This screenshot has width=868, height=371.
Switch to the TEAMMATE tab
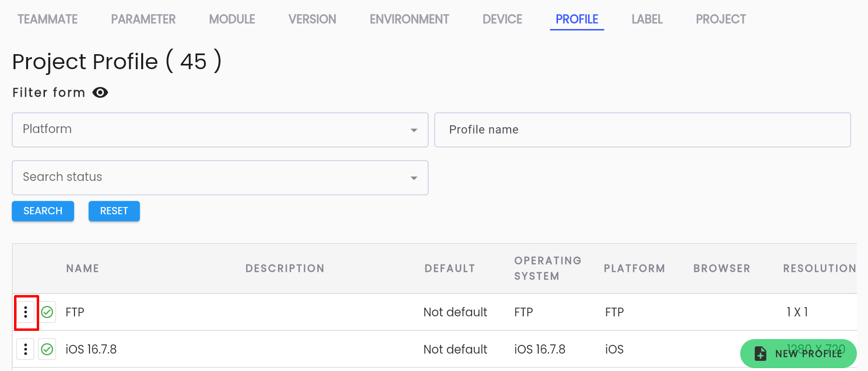(x=47, y=19)
